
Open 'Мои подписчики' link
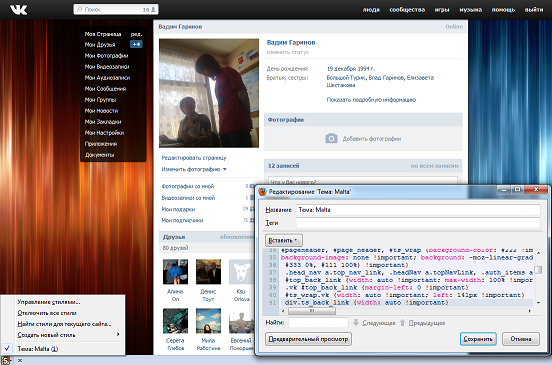click(x=182, y=220)
